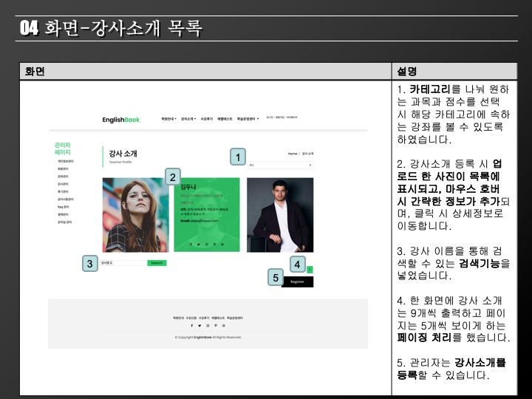Screen dimensions: 532x399
Task: Click the teacher name search input field
Action: coord(130,263)
